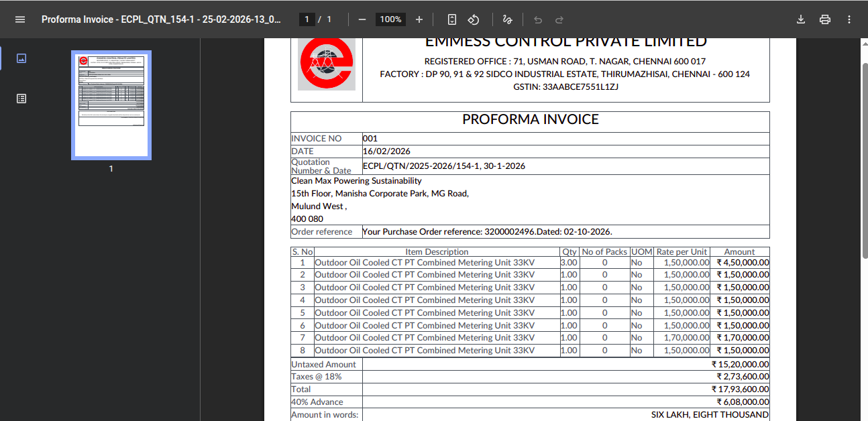Click the redo arrow in toolbar
Viewport: 868px width, 421px height.
559,19
